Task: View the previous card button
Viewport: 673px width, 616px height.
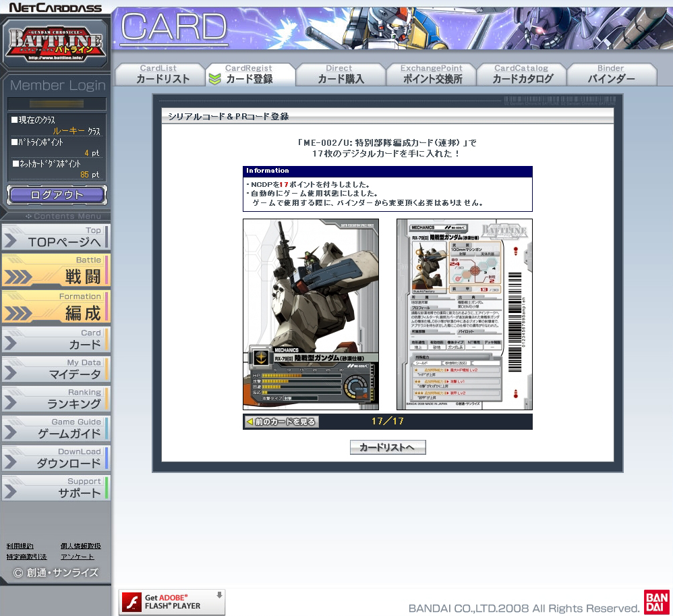Action: click(x=281, y=422)
